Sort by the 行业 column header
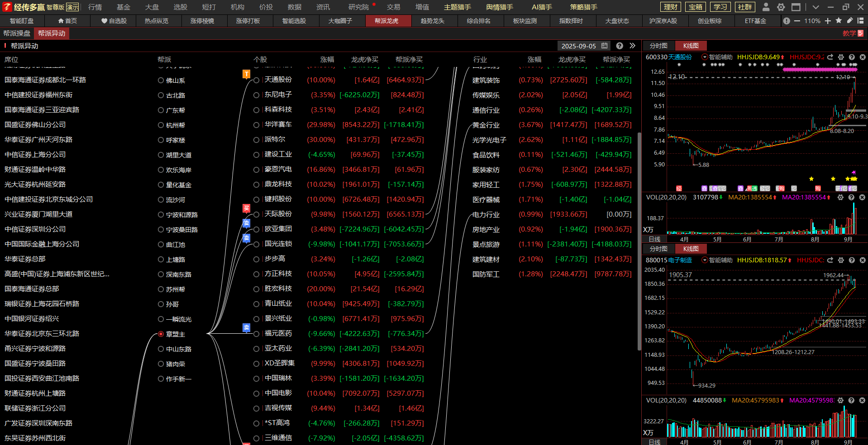 pyautogui.click(x=480, y=59)
